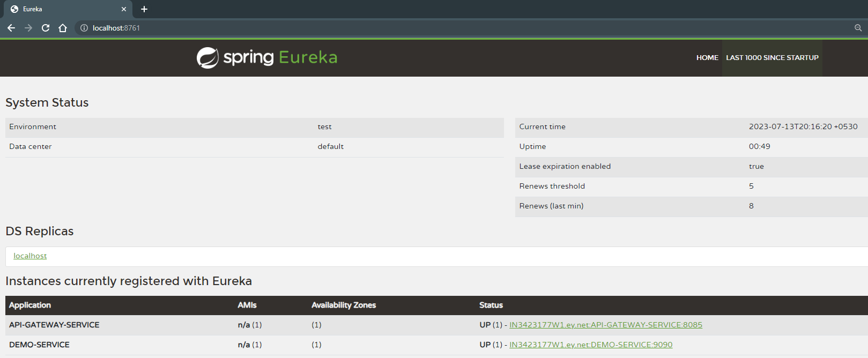Select the Renews (last min) label

tap(552, 206)
